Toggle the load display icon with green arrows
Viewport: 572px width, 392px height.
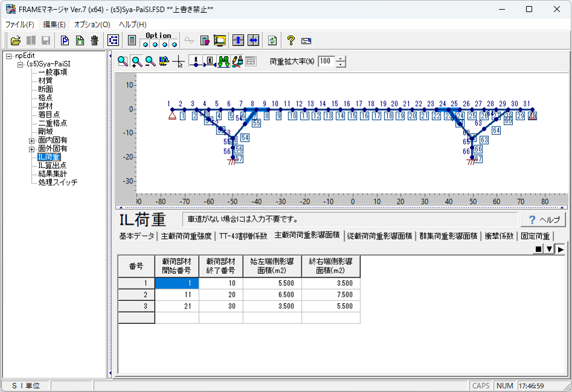pos(223,61)
